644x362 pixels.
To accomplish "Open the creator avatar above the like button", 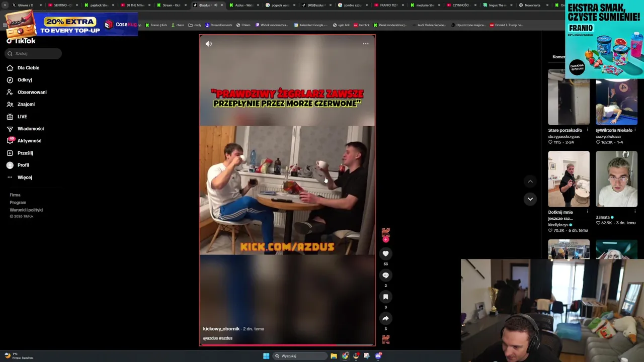I will 385,233.
